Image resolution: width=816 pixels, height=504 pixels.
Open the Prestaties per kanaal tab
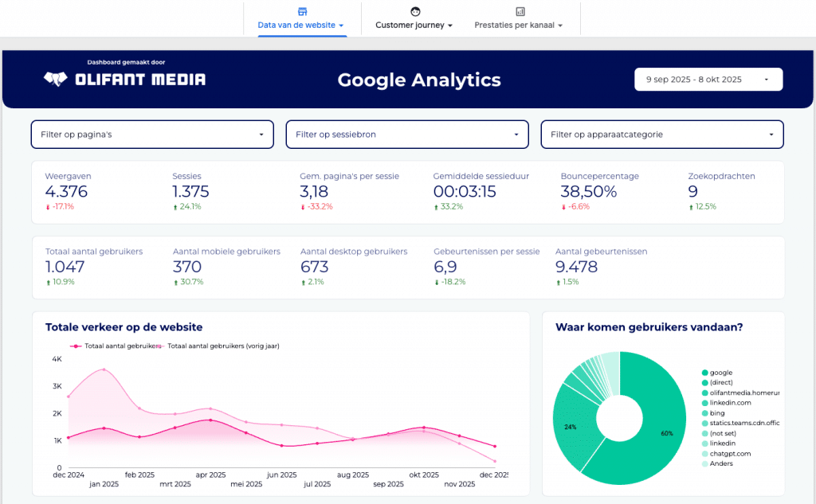[x=518, y=25]
